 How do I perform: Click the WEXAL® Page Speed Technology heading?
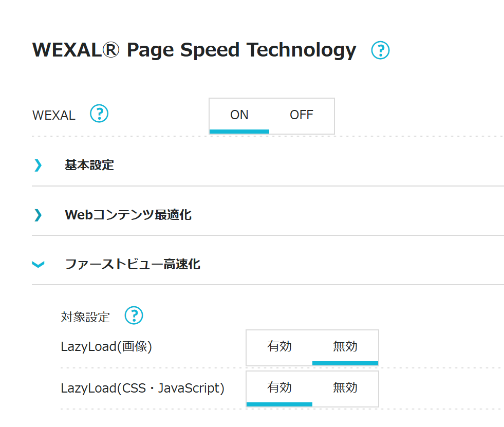pos(194,50)
